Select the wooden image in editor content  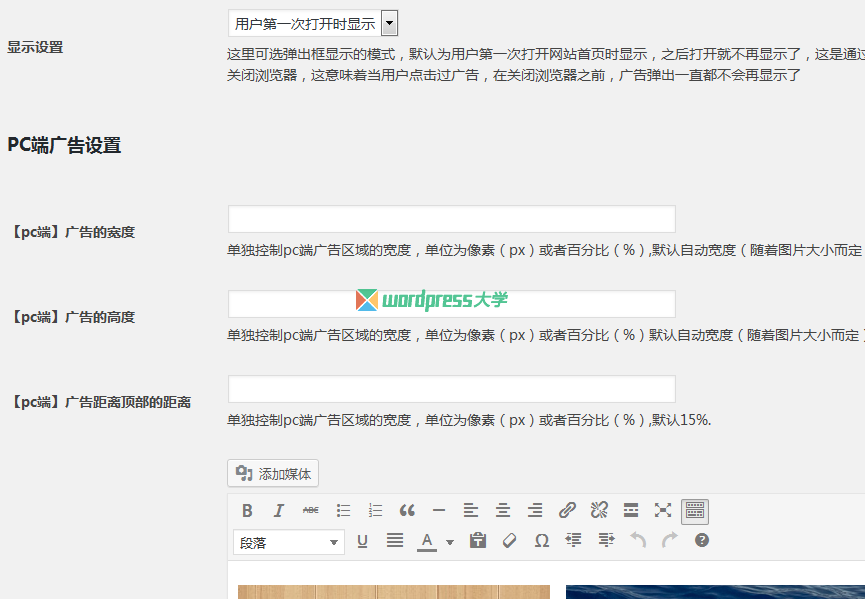394,592
